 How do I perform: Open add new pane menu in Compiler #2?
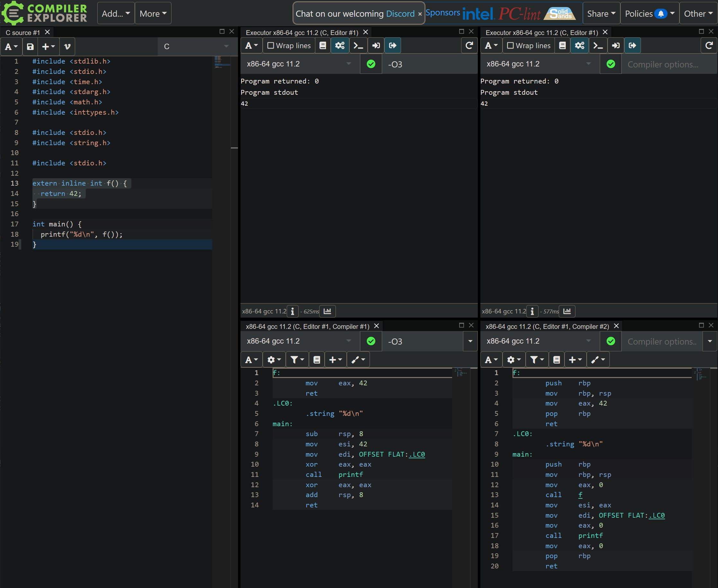tap(575, 360)
